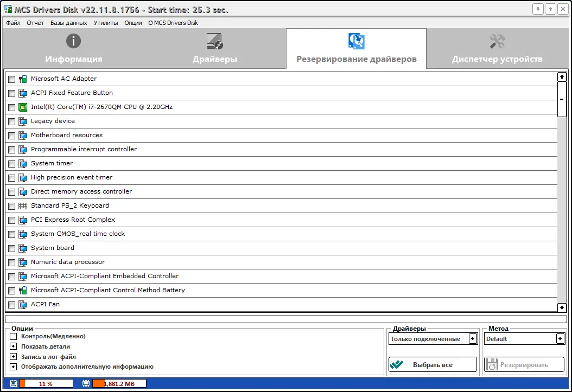Click the empty backup progress bar

(x=285, y=319)
